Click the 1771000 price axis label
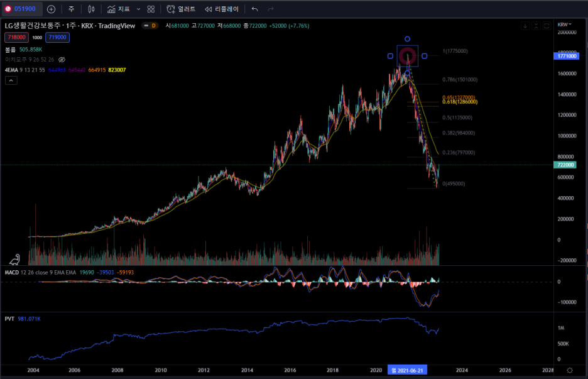Viewport: 588px width, 379px height. tap(566, 56)
